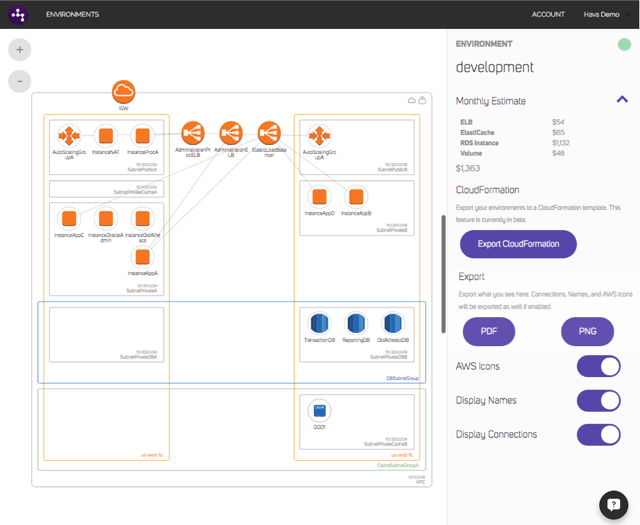Screen dimensions: 640x525
Task: Open the Environments menu item
Action: (x=72, y=15)
